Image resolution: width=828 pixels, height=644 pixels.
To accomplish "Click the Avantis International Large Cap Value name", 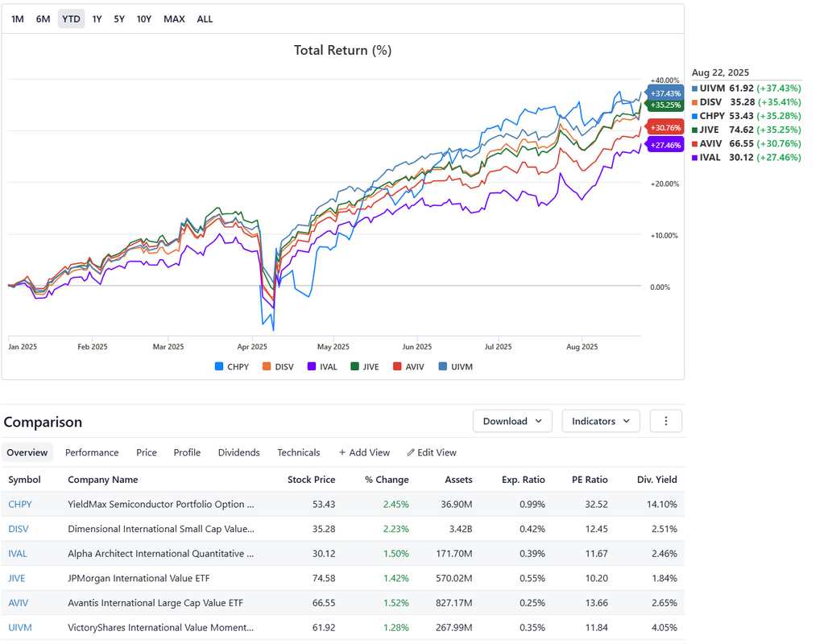I will (x=155, y=603).
